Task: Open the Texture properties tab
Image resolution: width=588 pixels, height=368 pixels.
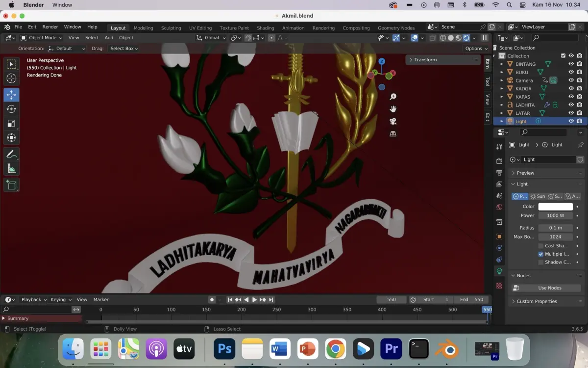Action: click(x=499, y=285)
